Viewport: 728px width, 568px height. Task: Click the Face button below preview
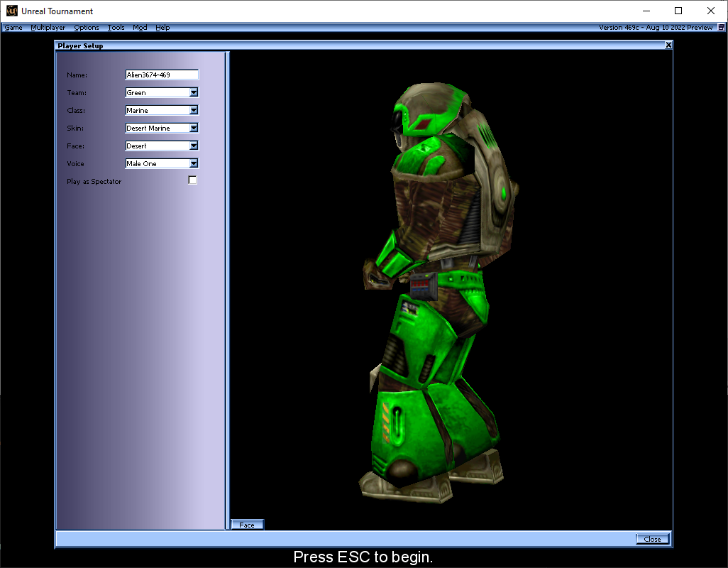247,525
